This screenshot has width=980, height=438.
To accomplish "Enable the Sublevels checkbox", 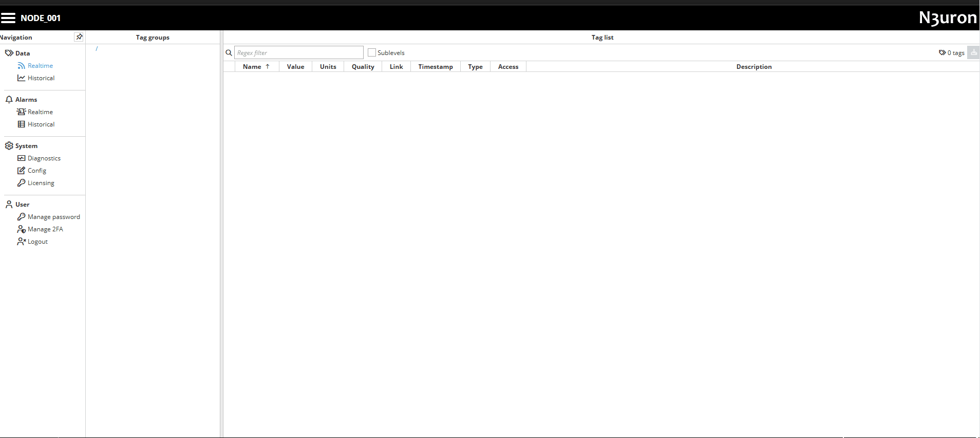I will 372,52.
